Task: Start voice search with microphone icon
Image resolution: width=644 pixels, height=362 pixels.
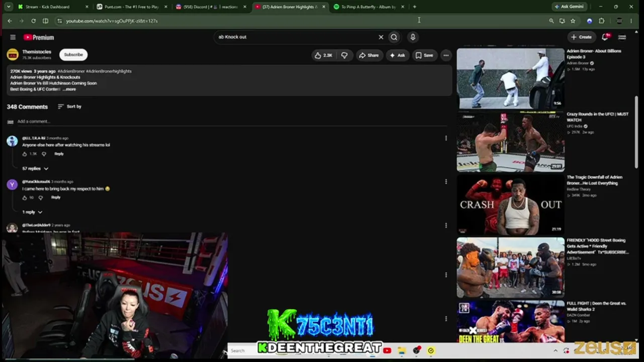Action: (413, 37)
